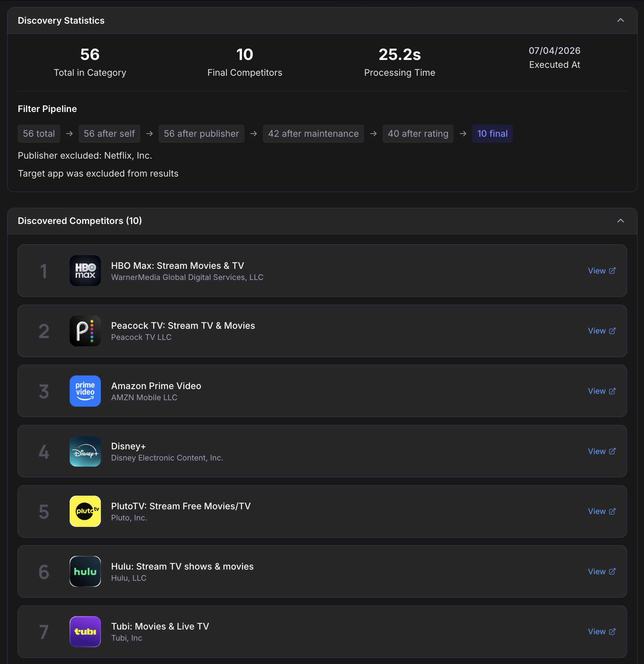Open View link for Disney+
This screenshot has height=664, width=644.
tap(602, 452)
